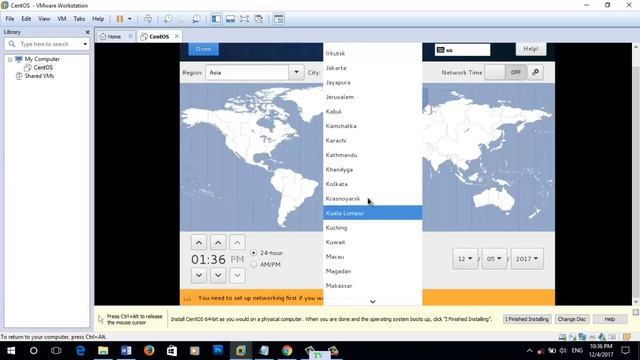
Task: Open the year dropdown showing 2017
Action: (x=527, y=259)
